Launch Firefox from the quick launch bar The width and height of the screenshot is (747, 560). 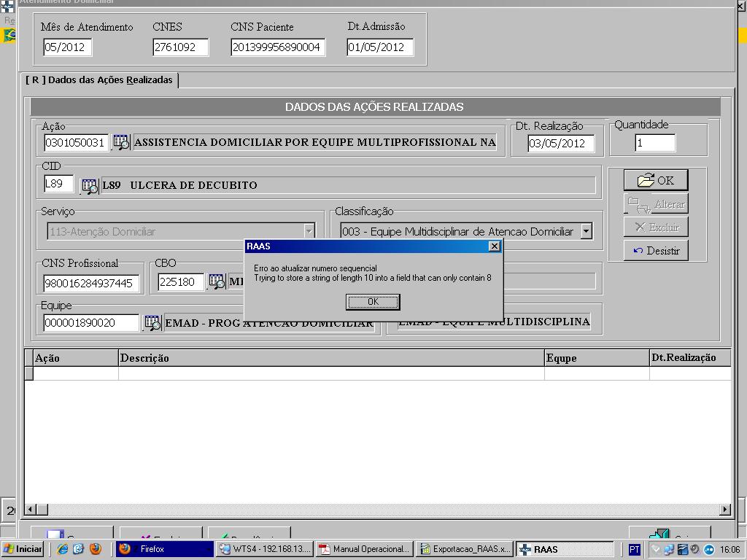(96, 549)
